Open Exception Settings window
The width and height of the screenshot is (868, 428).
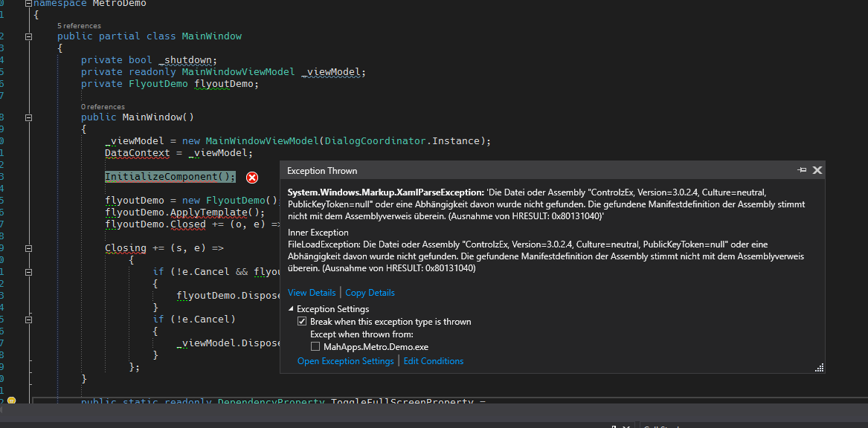click(x=345, y=360)
